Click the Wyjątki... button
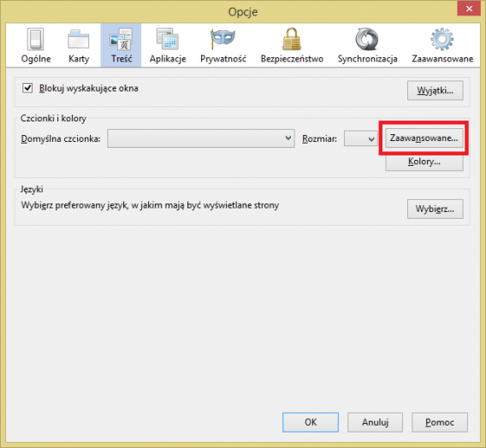486x448 pixels. tap(436, 91)
